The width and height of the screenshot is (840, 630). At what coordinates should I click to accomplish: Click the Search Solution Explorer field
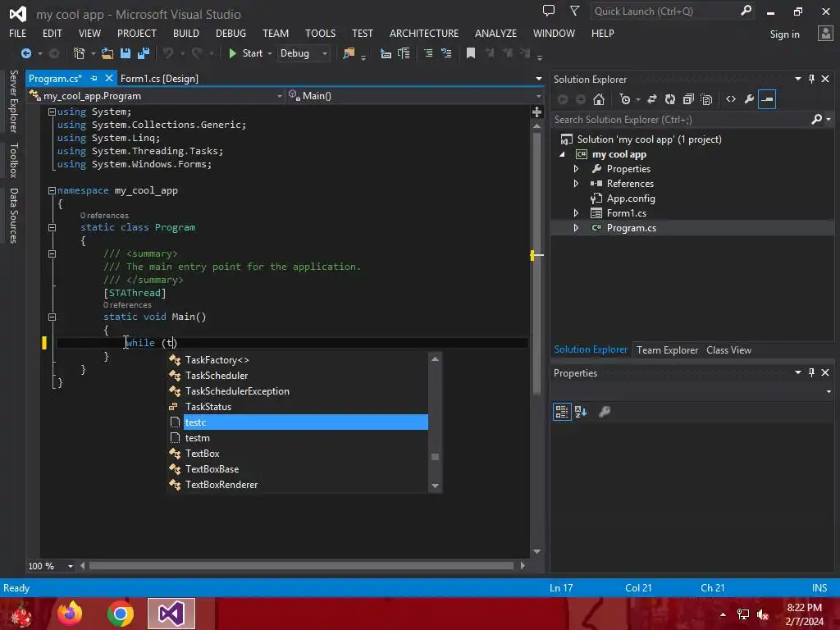pos(680,120)
